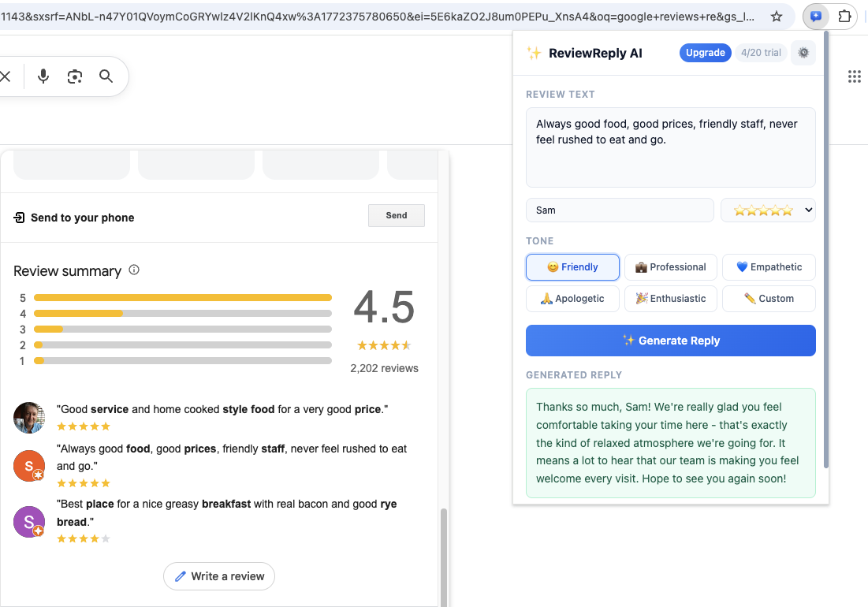The image size is (868, 607).
Task: Click the search magnifier icon
Action: [x=106, y=76]
